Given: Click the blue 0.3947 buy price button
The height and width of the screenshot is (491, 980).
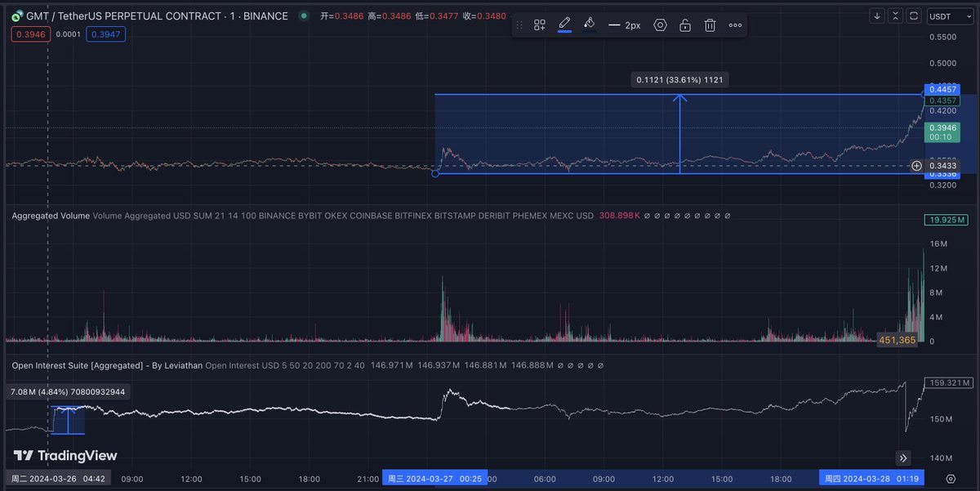Looking at the screenshot, I should pos(106,33).
